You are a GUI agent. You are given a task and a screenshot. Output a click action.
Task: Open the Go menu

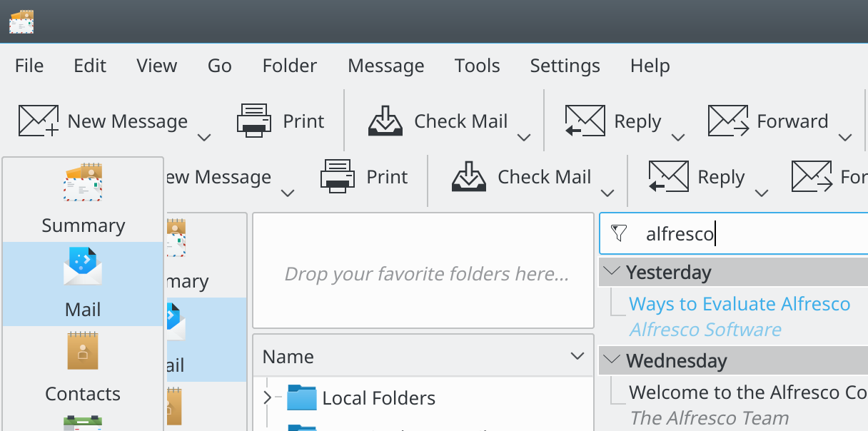click(x=220, y=66)
